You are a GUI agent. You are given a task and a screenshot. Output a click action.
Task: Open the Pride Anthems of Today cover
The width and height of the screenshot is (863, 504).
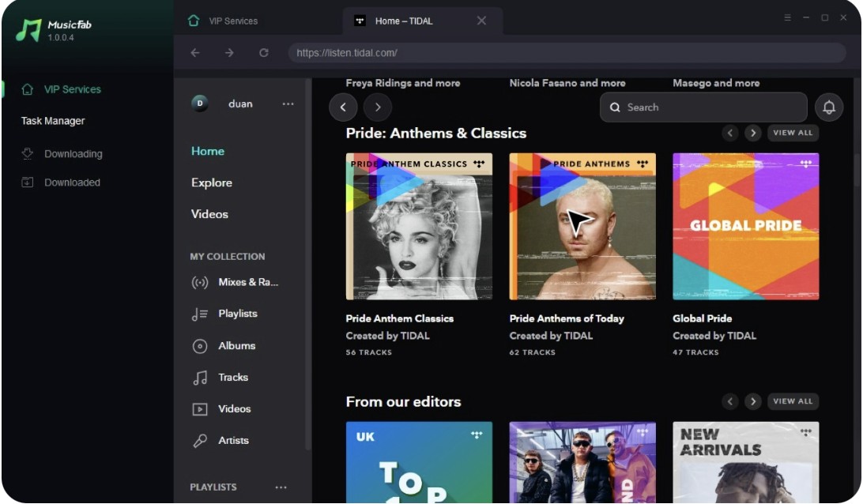click(582, 226)
